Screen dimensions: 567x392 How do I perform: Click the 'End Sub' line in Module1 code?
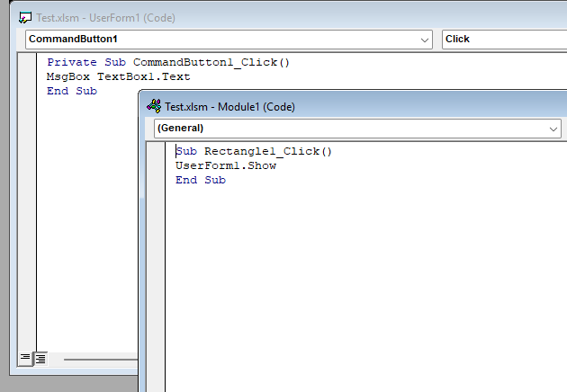click(201, 180)
